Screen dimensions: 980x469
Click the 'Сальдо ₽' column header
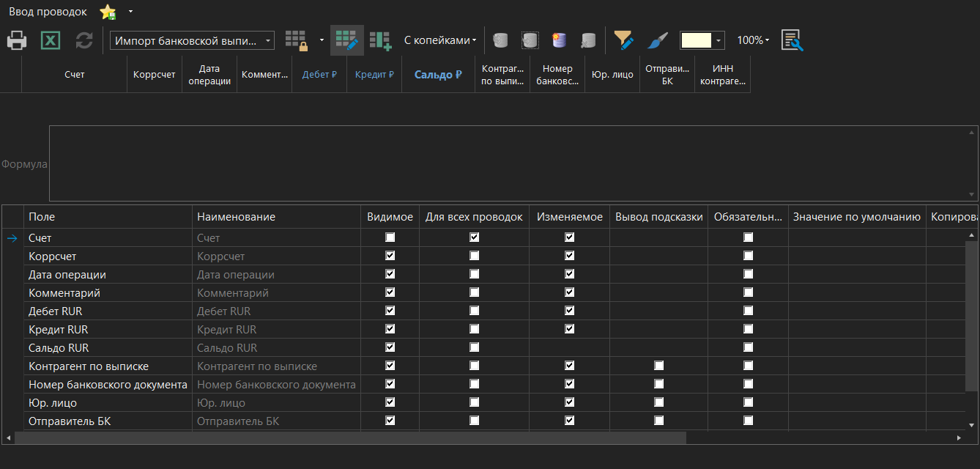(x=438, y=74)
